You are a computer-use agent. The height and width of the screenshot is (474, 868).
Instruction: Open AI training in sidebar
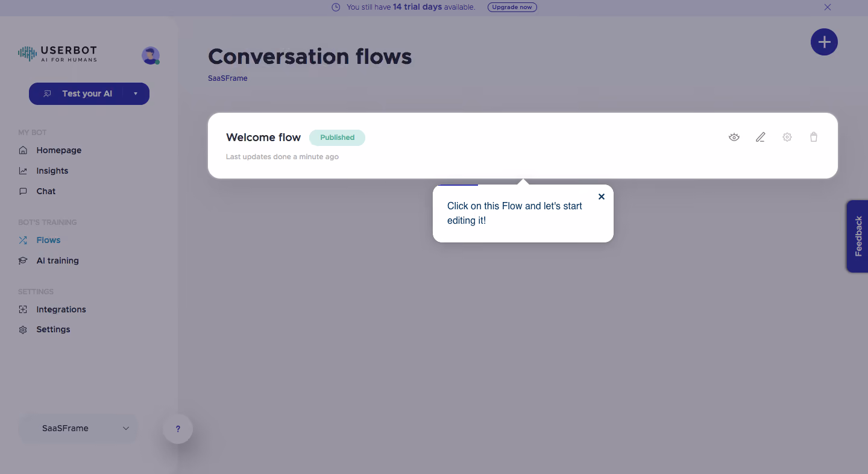pyautogui.click(x=57, y=261)
